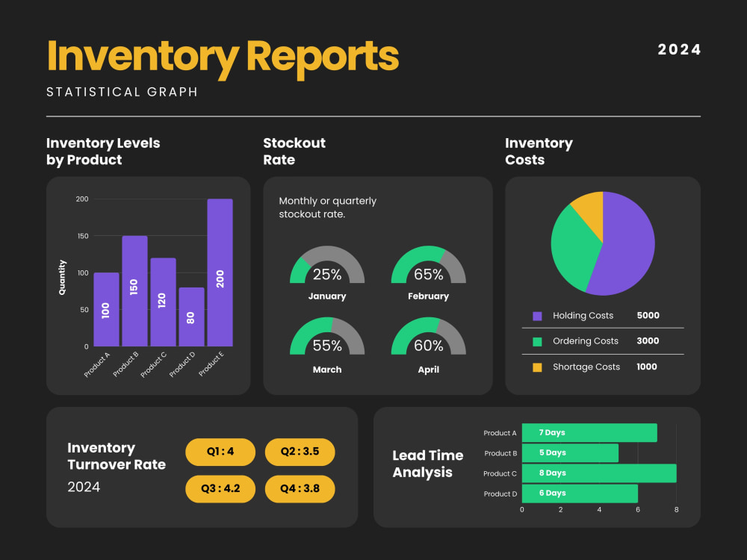Screen dimensions: 747x560
Task: Select the January 25% gauge
Action: click(x=327, y=265)
